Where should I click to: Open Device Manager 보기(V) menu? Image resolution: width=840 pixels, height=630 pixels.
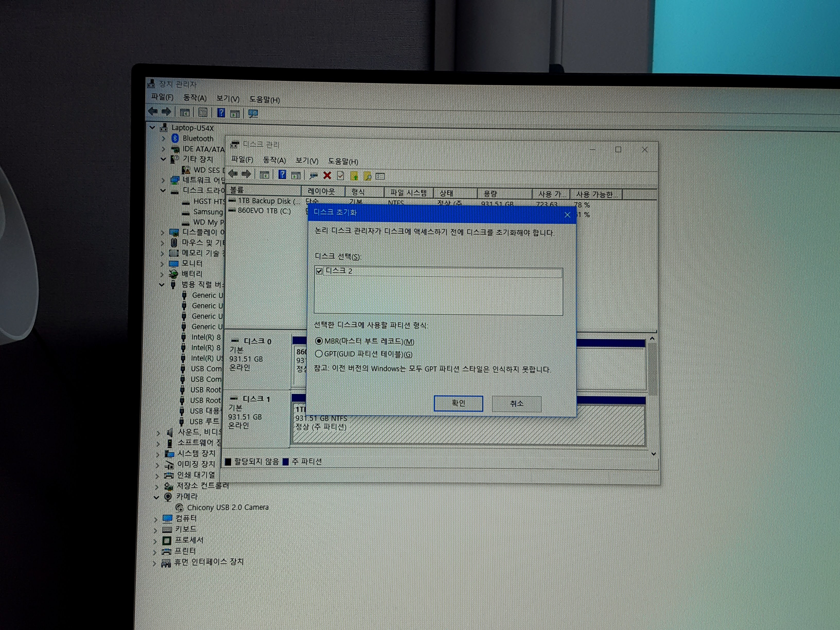click(228, 98)
